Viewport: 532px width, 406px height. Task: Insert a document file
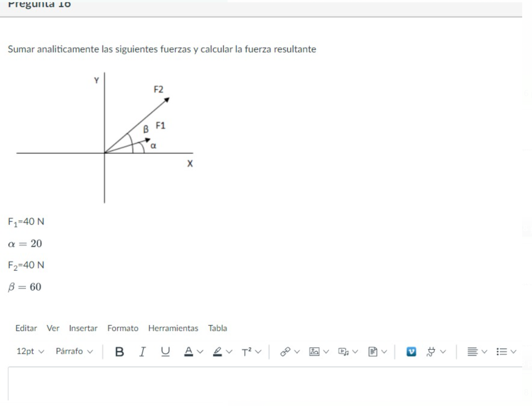click(374, 351)
